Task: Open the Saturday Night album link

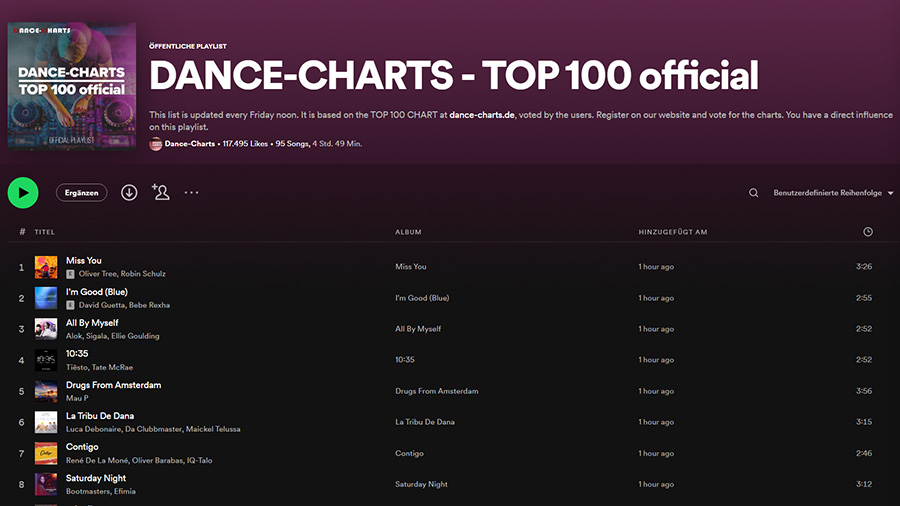Action: point(421,484)
